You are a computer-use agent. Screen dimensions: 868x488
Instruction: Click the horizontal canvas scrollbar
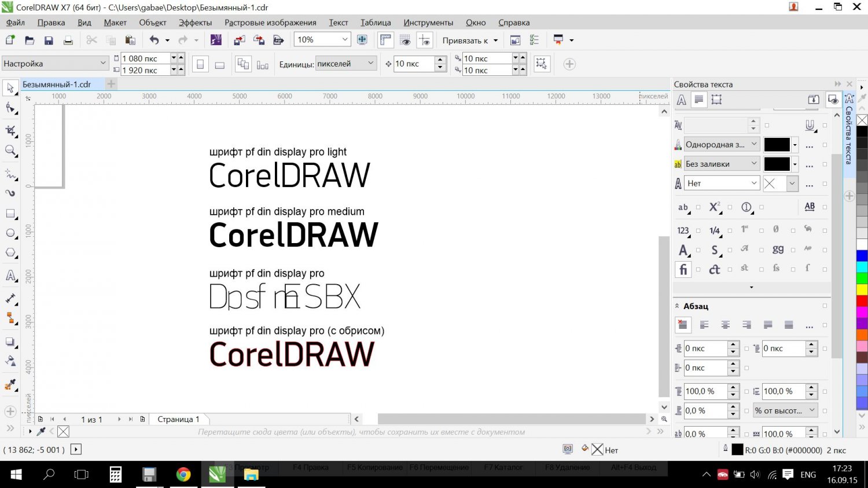pos(512,419)
